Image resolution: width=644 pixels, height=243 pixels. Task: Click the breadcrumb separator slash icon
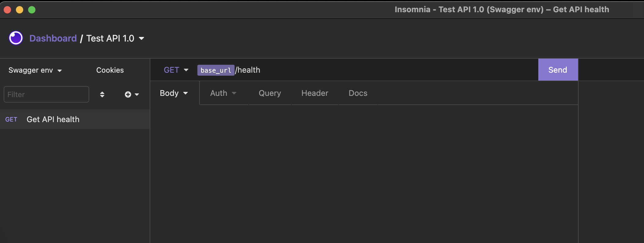click(x=81, y=38)
